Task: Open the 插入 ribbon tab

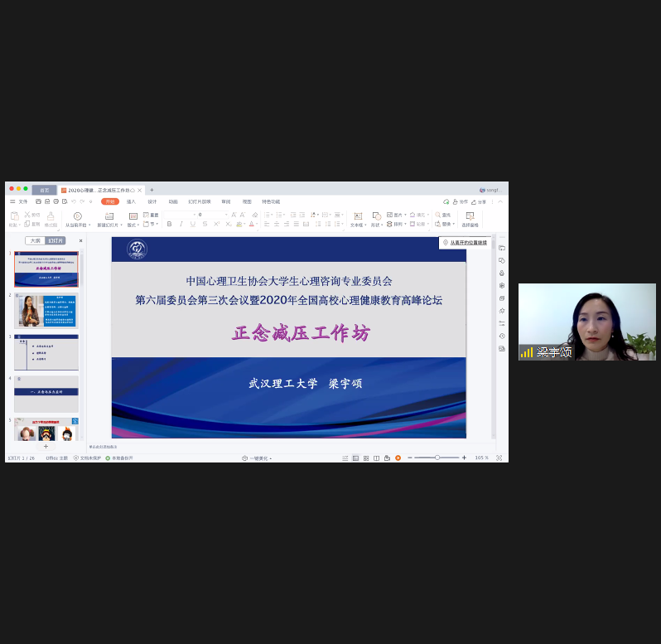Action: point(131,201)
